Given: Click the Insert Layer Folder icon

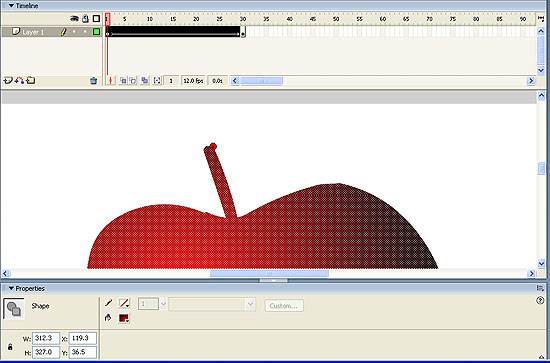Looking at the screenshot, I should pyautogui.click(x=31, y=80).
